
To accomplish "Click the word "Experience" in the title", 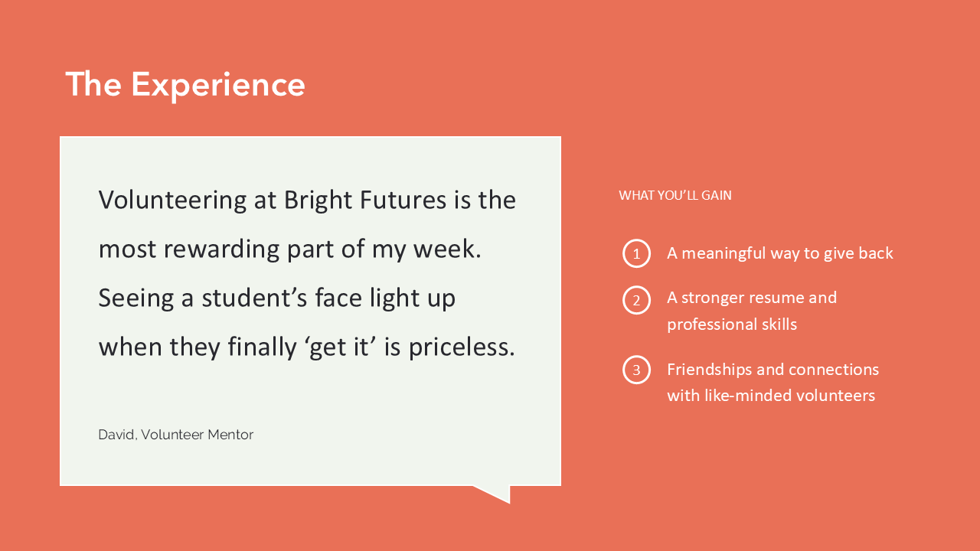I will (x=218, y=84).
